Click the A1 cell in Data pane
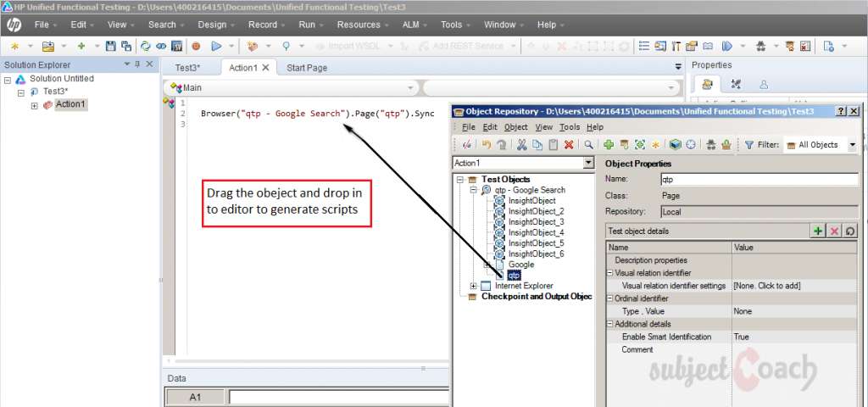 click(x=196, y=397)
